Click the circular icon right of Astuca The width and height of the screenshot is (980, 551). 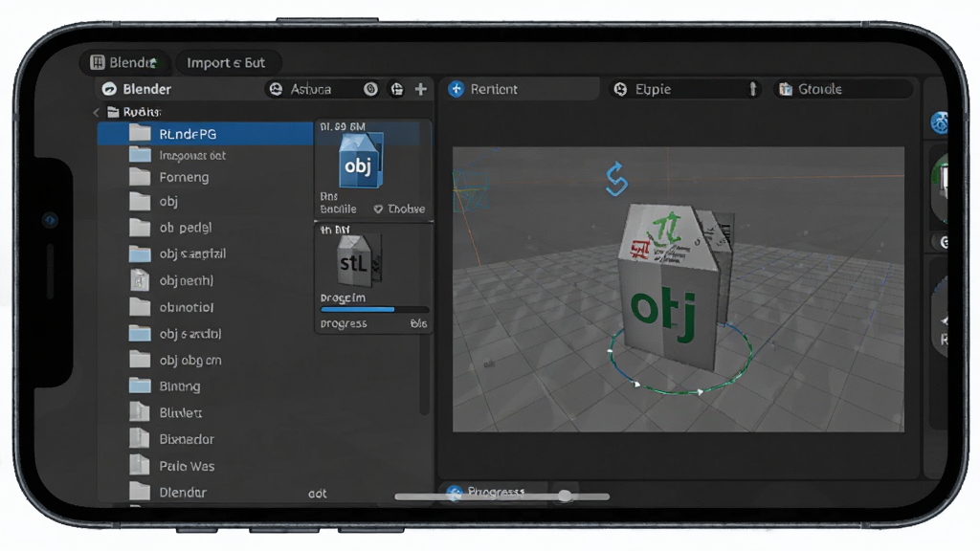tap(370, 89)
